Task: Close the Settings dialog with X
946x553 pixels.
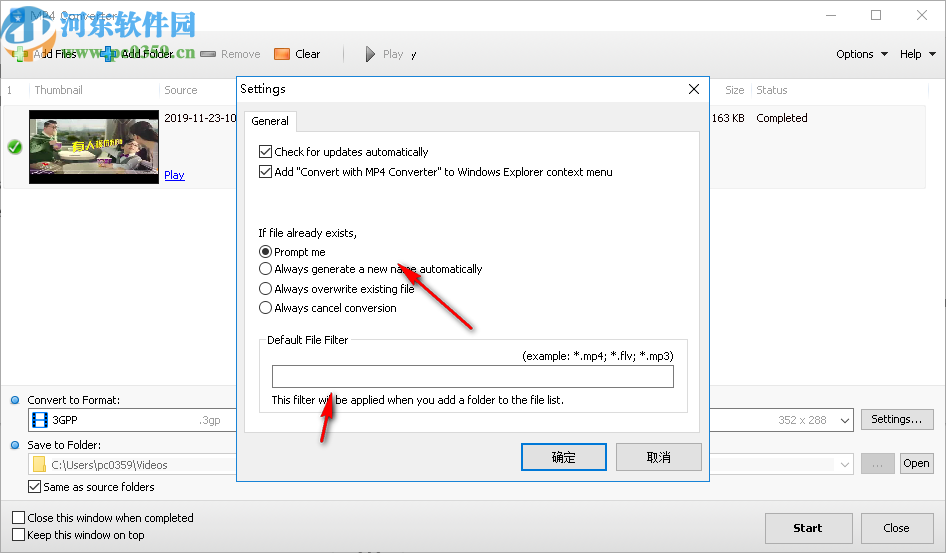Action: coord(694,89)
